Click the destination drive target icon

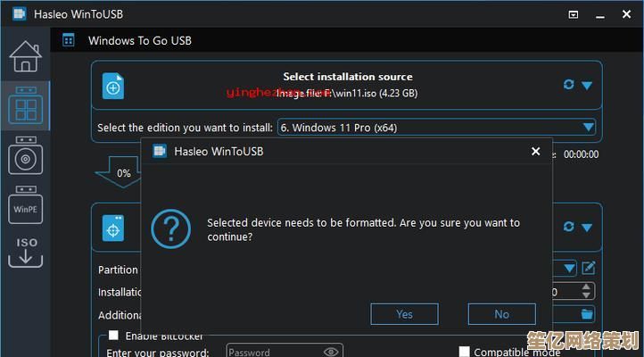coord(113,228)
